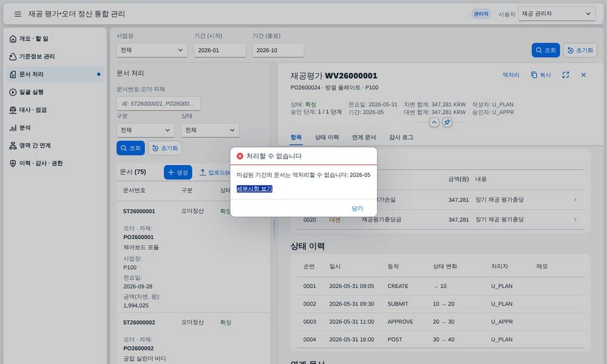Select history row 0002 SUBMIT
This screenshot has height=364, width=607.
pos(441,304)
